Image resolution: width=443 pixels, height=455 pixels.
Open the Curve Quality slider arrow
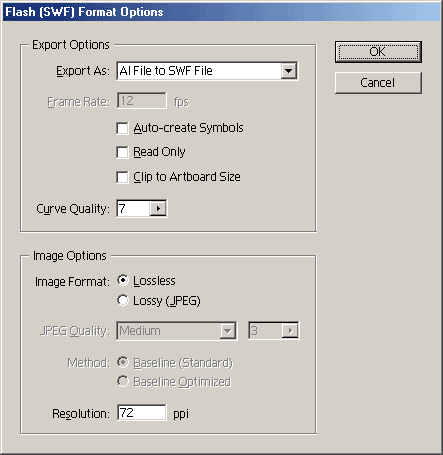[x=158, y=209]
